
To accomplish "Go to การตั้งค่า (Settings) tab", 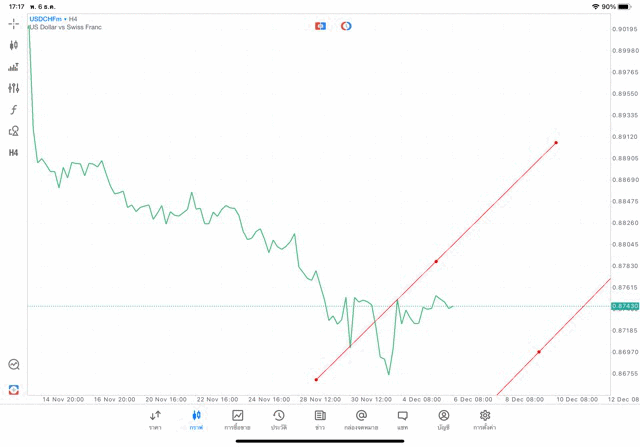I will 485,420.
